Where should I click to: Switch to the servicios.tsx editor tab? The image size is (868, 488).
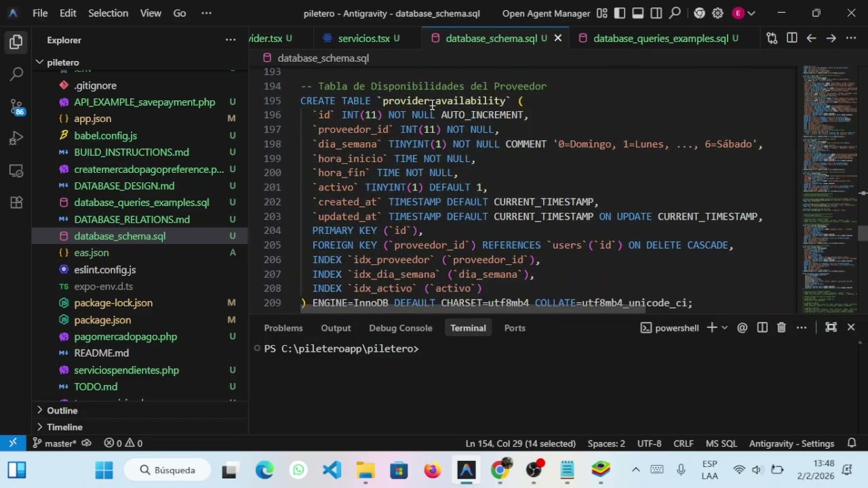coord(363,38)
